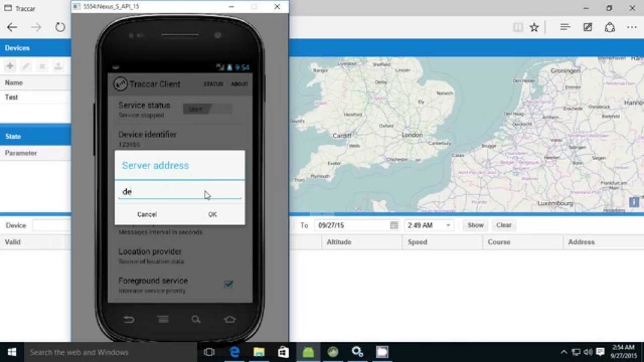Cancel the Server address dialog
The height and width of the screenshot is (362, 644).
click(x=146, y=214)
